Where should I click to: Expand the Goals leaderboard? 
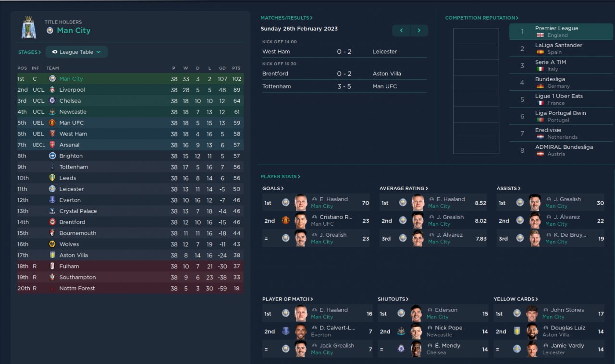[273, 189]
